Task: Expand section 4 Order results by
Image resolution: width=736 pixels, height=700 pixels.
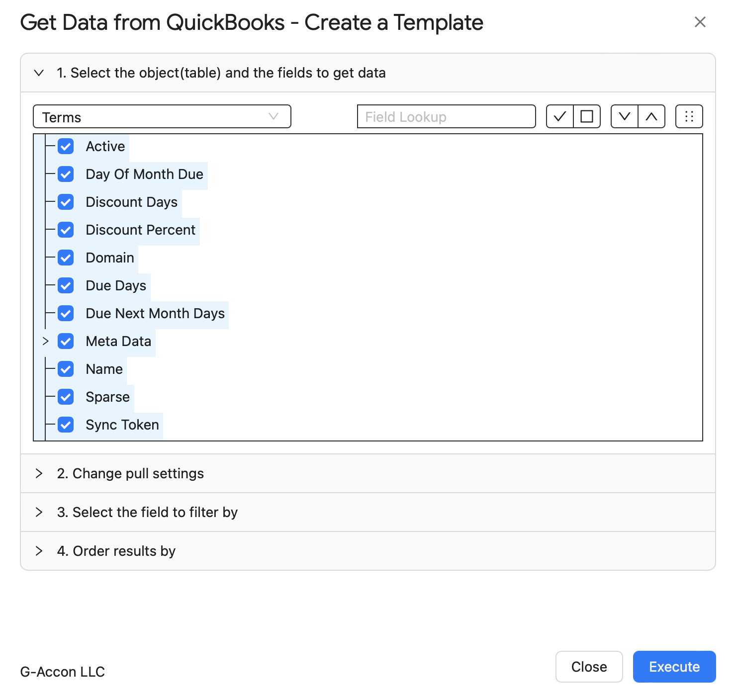Action: (x=368, y=551)
